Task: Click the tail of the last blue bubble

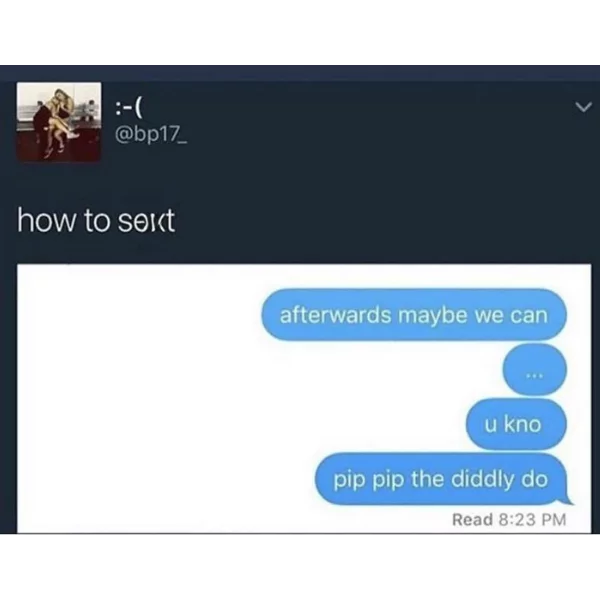Action: click(x=567, y=499)
